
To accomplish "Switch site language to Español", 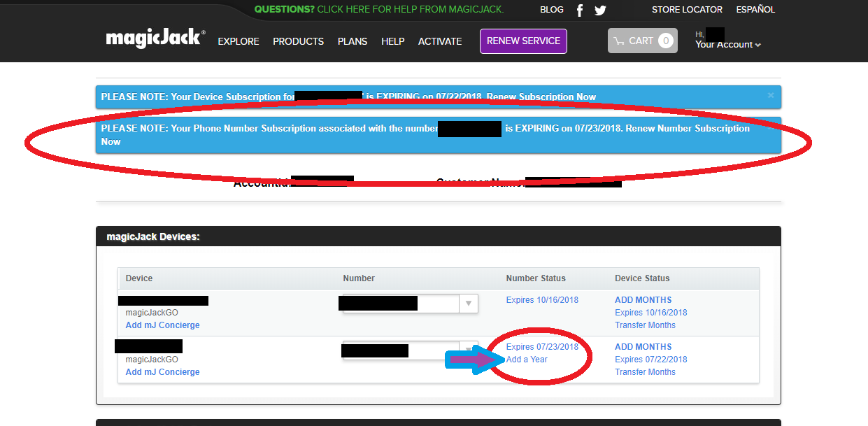I will pos(755,10).
